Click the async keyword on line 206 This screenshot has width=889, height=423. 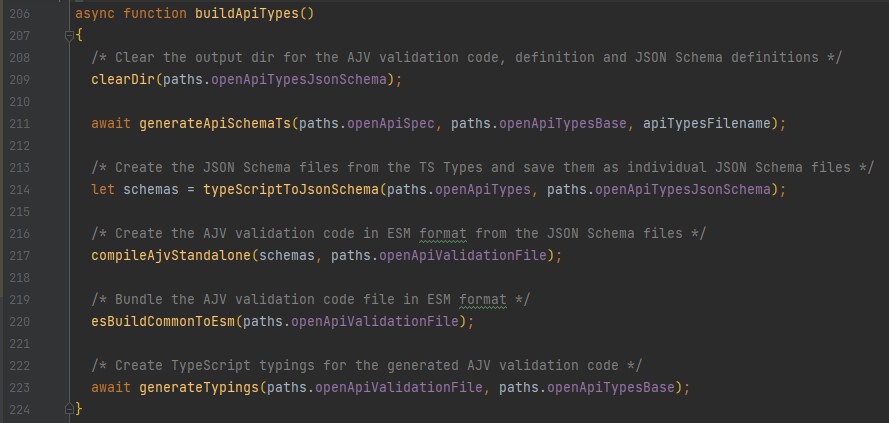click(95, 14)
